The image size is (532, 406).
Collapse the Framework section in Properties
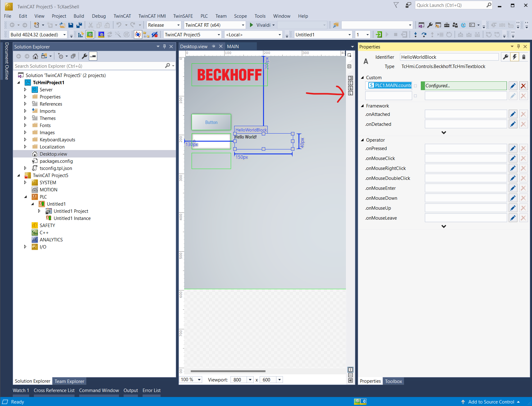tap(362, 106)
